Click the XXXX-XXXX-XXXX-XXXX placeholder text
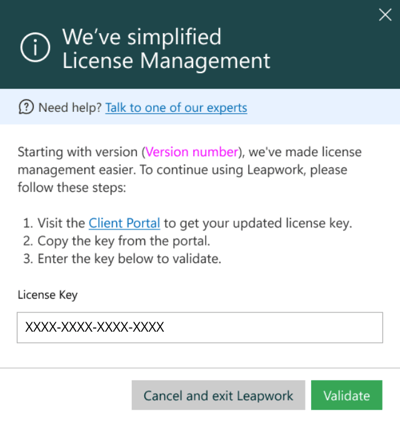The width and height of the screenshot is (400, 436). point(95,327)
